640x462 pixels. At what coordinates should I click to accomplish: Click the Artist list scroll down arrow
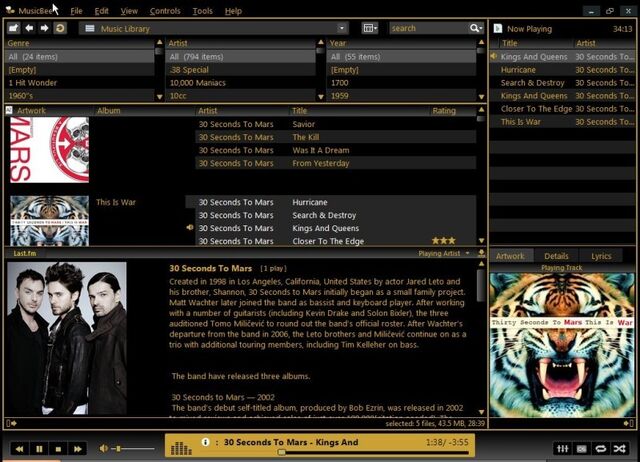coord(320,97)
